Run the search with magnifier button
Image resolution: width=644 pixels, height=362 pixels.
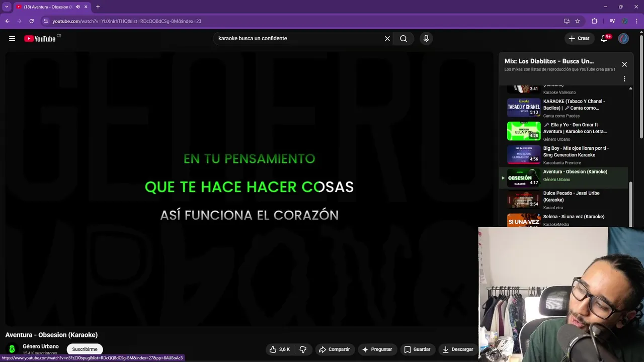(x=404, y=39)
